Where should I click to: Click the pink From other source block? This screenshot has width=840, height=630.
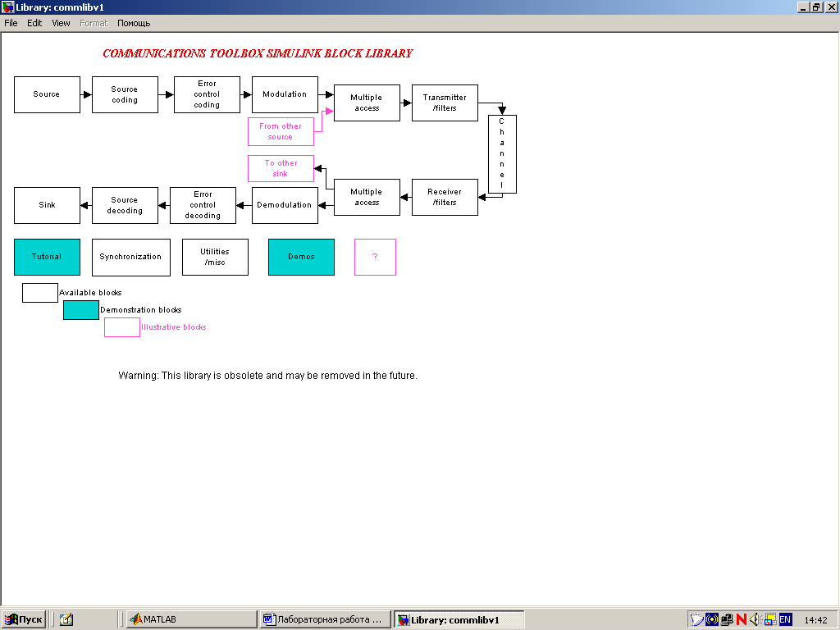(281, 132)
